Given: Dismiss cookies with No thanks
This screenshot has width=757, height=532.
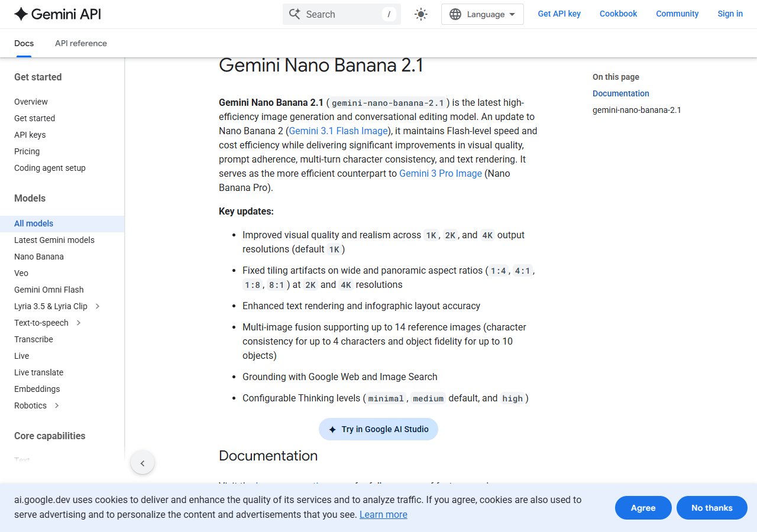Looking at the screenshot, I should 712,508.
